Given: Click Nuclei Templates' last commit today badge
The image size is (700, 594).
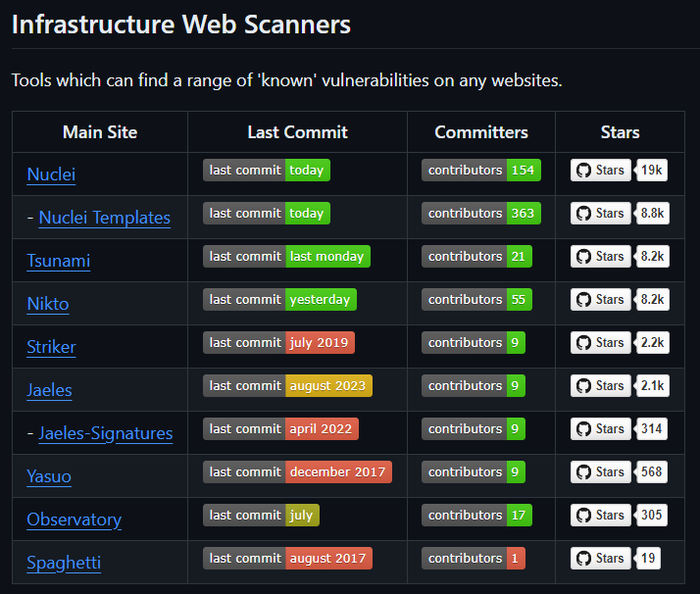Looking at the screenshot, I should (x=267, y=214).
